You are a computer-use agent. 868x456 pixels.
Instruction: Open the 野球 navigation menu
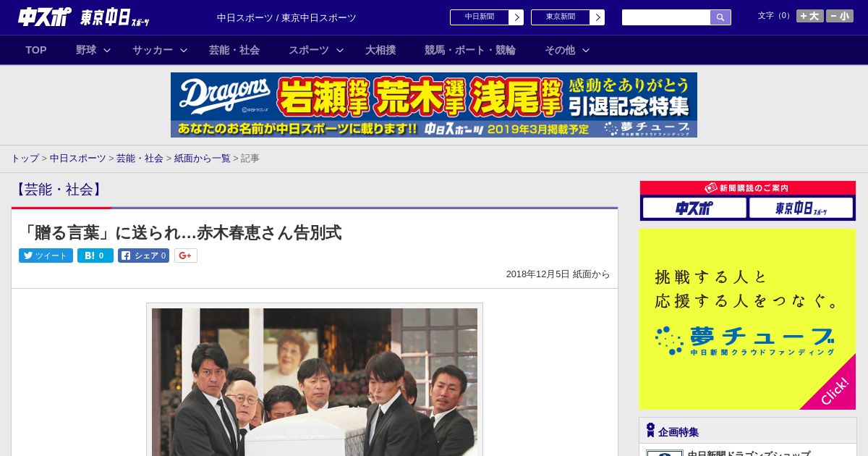point(86,50)
